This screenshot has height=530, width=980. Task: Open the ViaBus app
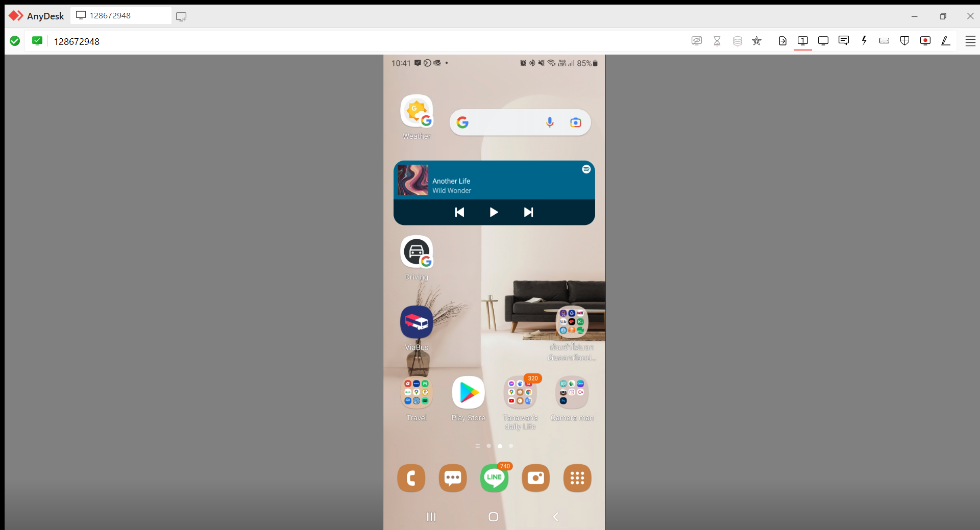coord(416,322)
